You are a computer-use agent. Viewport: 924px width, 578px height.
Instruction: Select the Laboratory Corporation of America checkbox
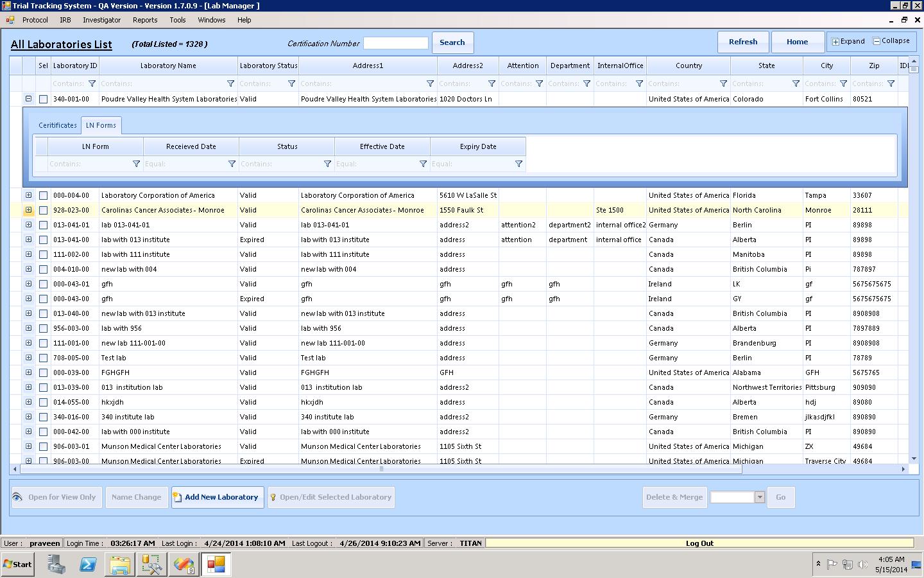coord(43,196)
